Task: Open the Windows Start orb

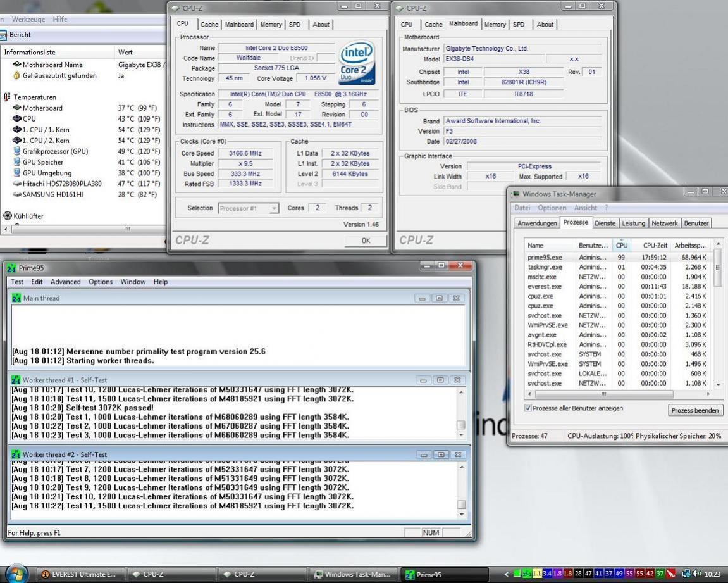Action: (16, 574)
